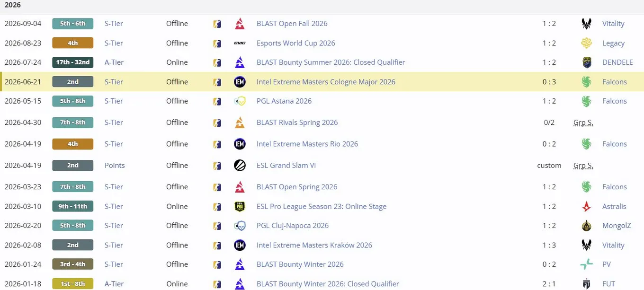This screenshot has height=290, width=644.
Task: Open Astralis team link
Action: point(614,207)
